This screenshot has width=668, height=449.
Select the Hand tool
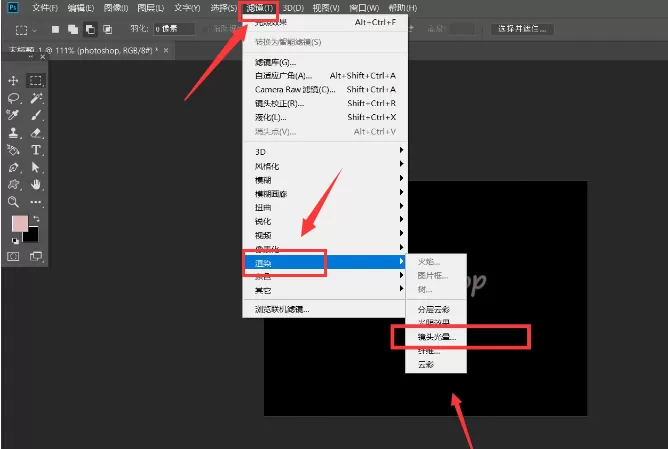point(36,184)
